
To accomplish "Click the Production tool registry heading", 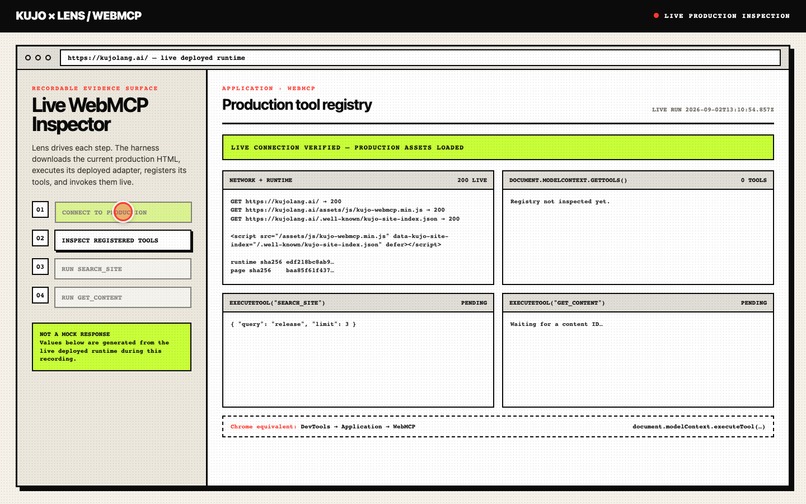I will (297, 104).
